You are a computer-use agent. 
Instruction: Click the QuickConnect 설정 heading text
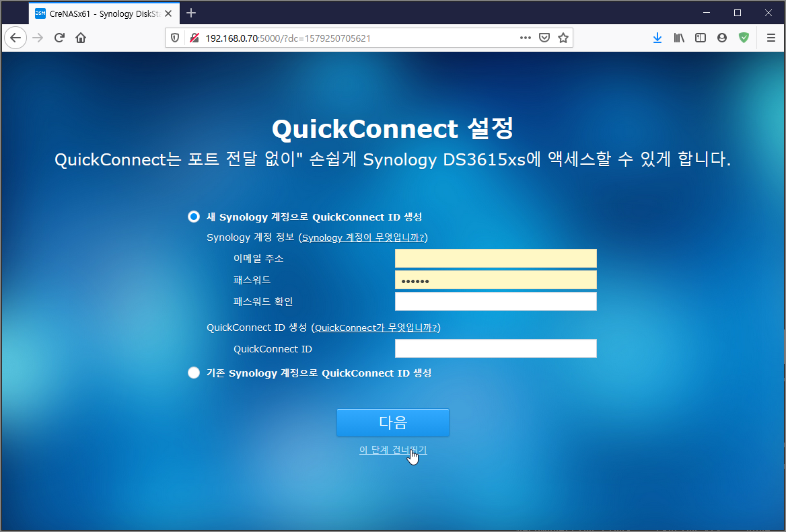pos(393,128)
